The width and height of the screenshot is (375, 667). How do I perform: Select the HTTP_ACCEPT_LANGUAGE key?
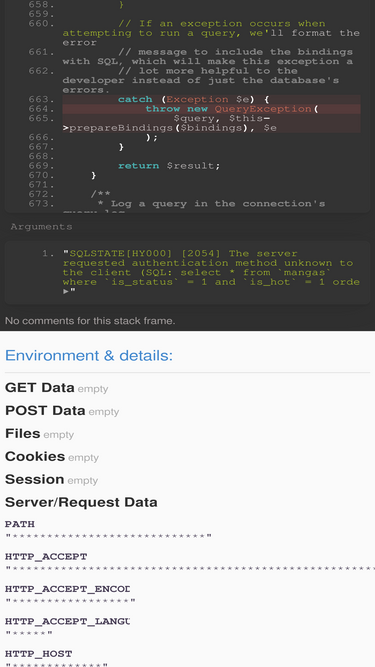(67, 621)
